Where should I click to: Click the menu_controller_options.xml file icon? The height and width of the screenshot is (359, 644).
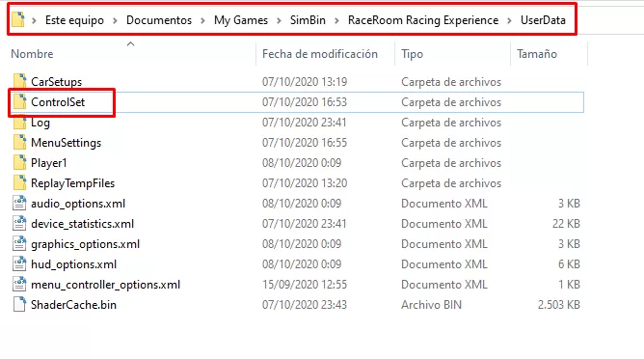(x=19, y=284)
